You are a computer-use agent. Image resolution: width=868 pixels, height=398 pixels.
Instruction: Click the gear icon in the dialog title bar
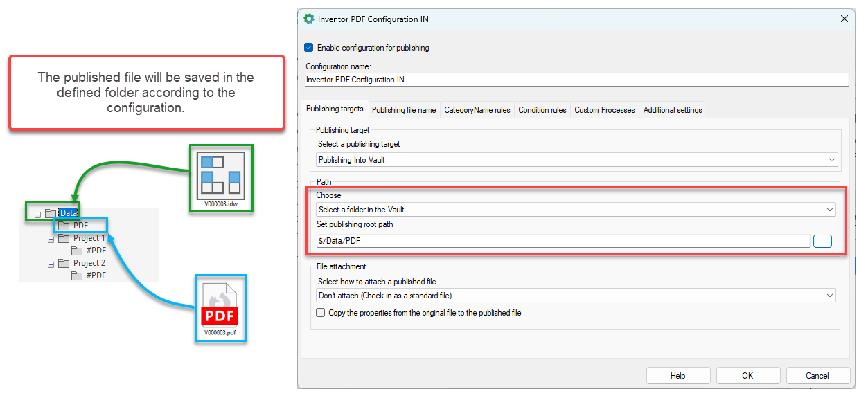[309, 19]
